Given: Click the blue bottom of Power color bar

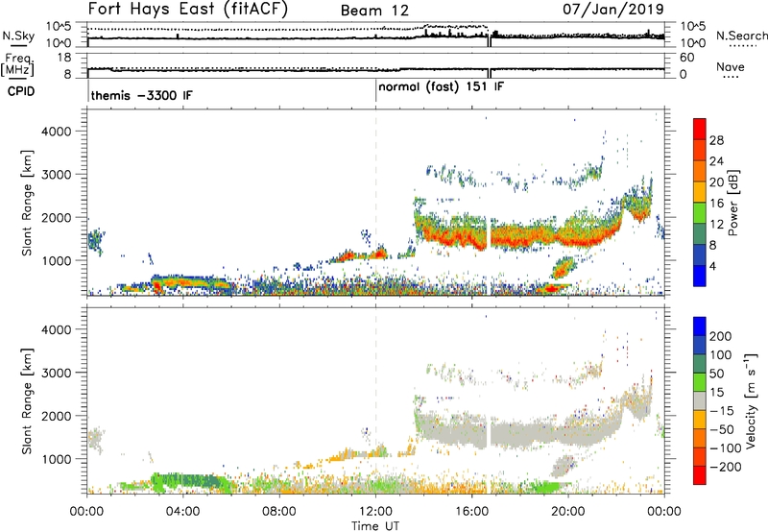Looking at the screenshot, I should click(x=700, y=276).
